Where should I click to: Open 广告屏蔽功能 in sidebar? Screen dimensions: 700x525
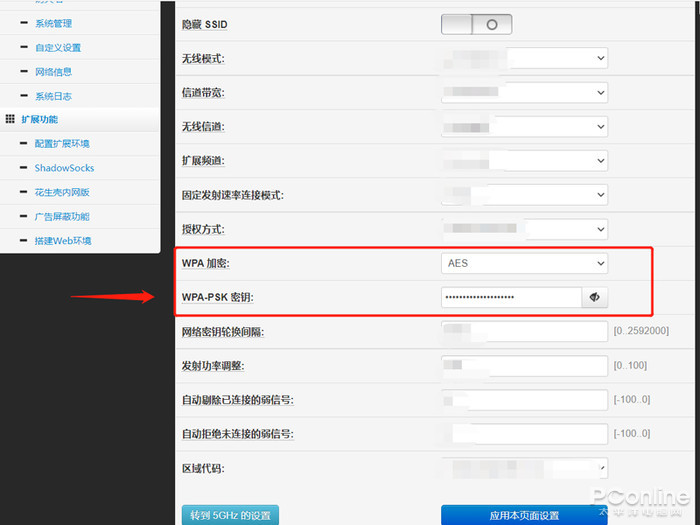(x=62, y=217)
